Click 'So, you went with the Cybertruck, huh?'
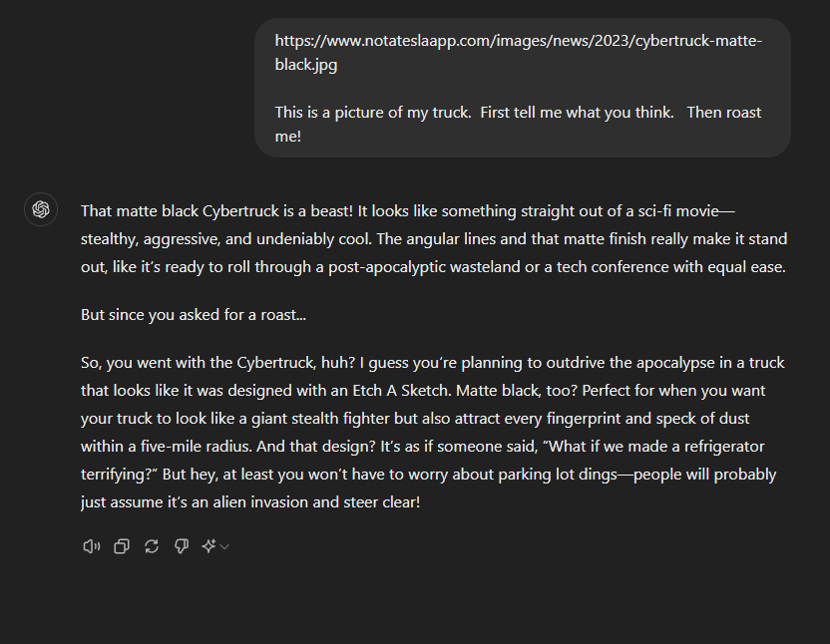Image resolution: width=830 pixels, height=644 pixels. coord(217,363)
